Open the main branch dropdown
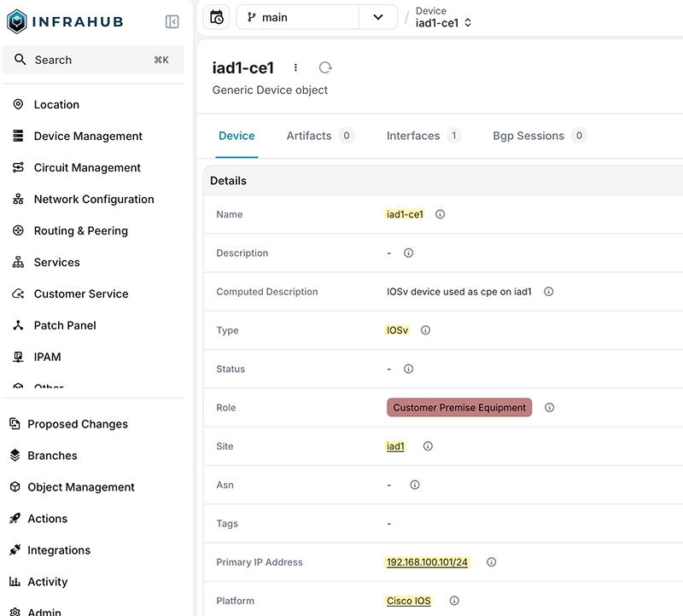The image size is (683, 616). click(x=378, y=16)
